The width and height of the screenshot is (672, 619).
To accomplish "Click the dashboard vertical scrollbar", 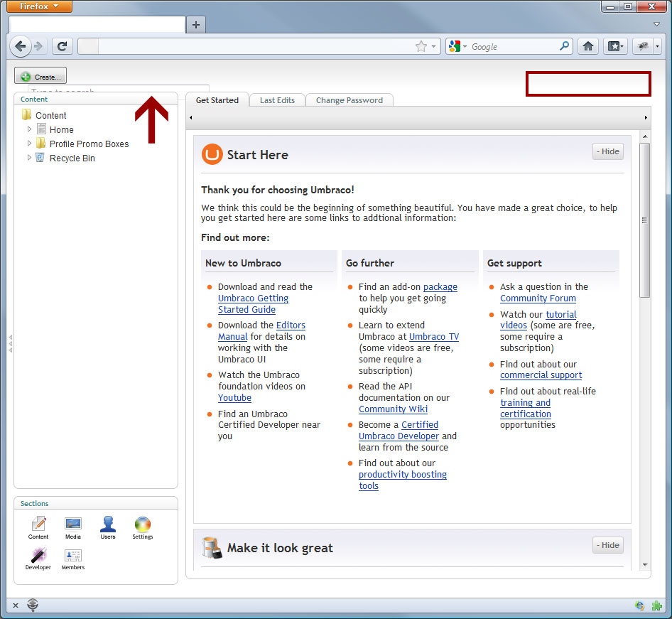I will (644, 220).
